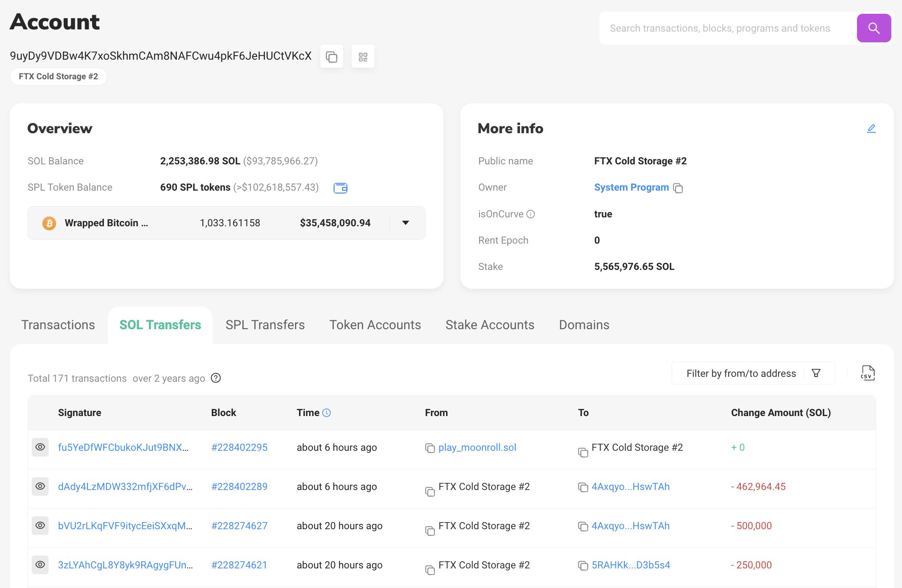Click the filter funnel icon
This screenshot has width=902, height=588.
(816, 373)
